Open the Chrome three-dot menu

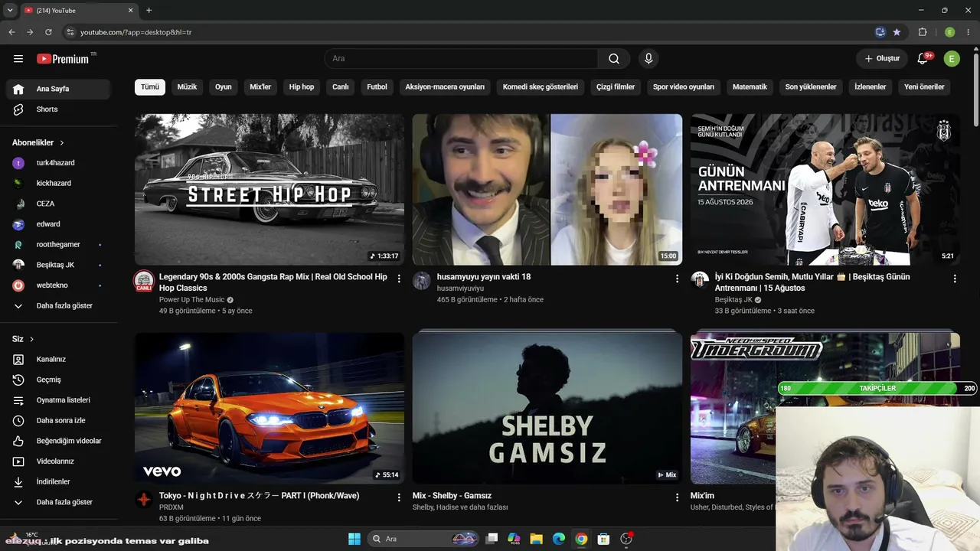(969, 32)
